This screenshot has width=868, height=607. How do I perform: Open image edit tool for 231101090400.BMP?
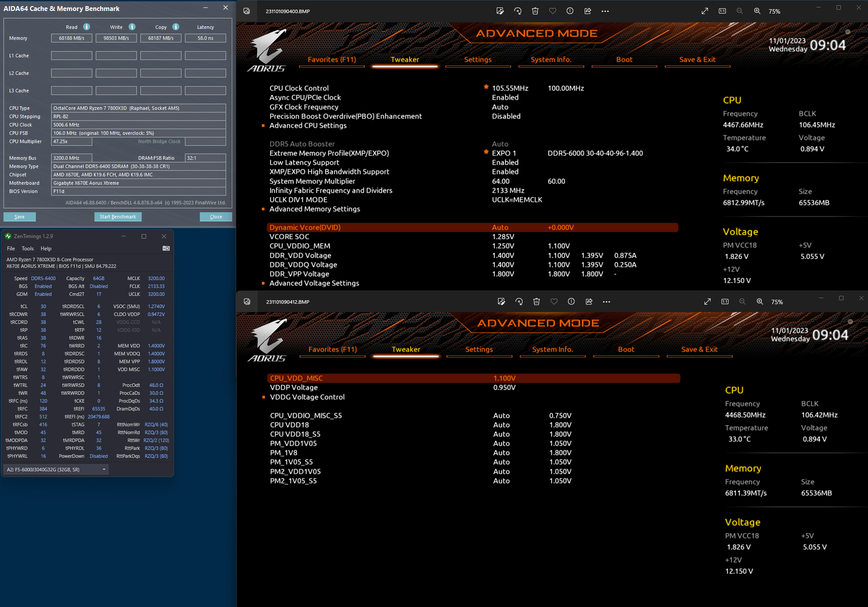[x=500, y=11]
